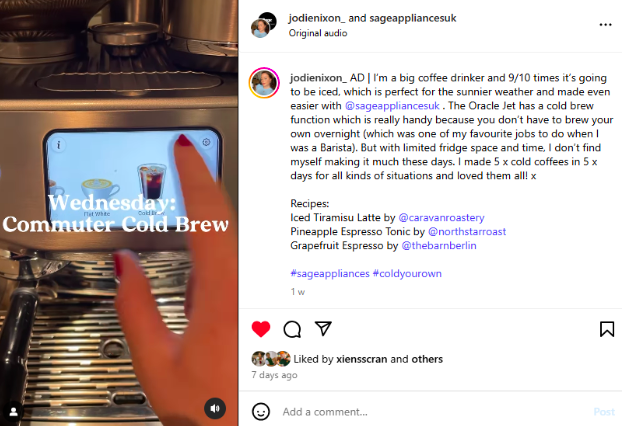640x426 pixels.
Task: View others who liked the post
Action: (x=427, y=359)
